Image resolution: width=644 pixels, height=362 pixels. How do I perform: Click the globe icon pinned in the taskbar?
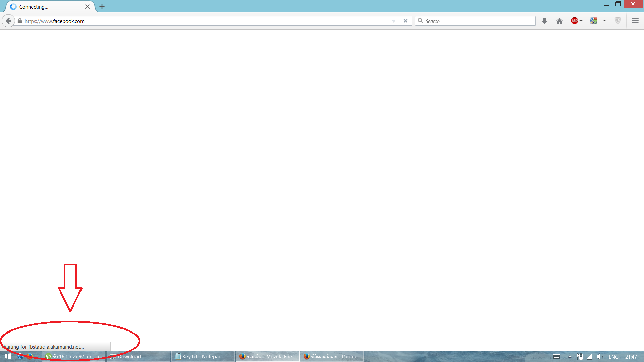point(20,356)
